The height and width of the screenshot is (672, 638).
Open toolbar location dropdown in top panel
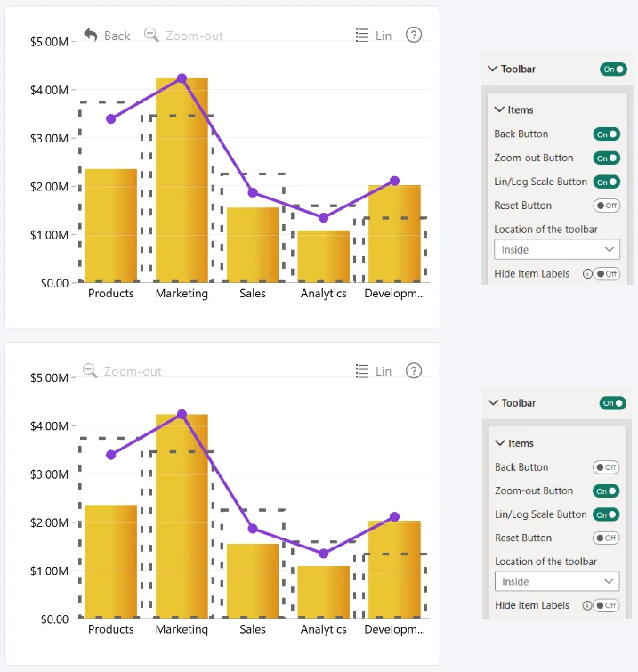click(x=557, y=249)
